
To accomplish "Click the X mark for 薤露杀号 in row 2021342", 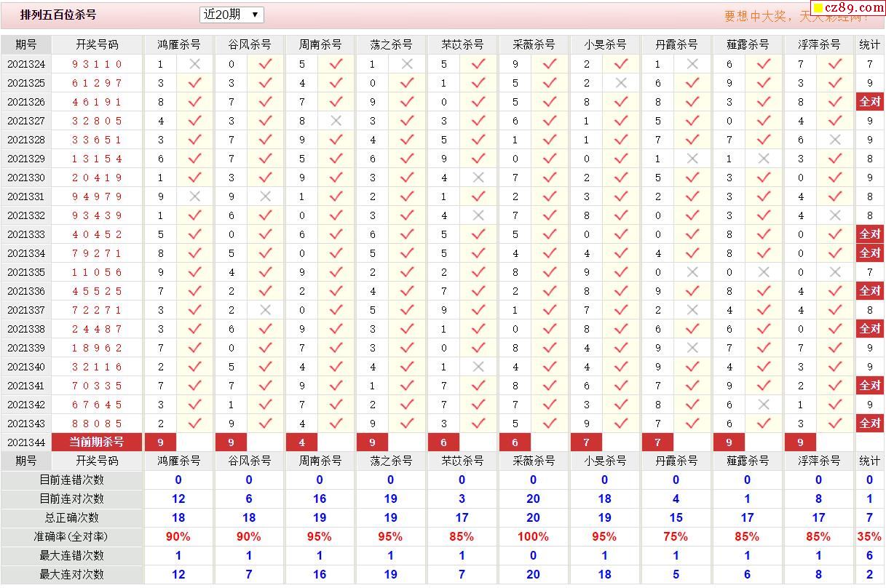I will [x=764, y=405].
